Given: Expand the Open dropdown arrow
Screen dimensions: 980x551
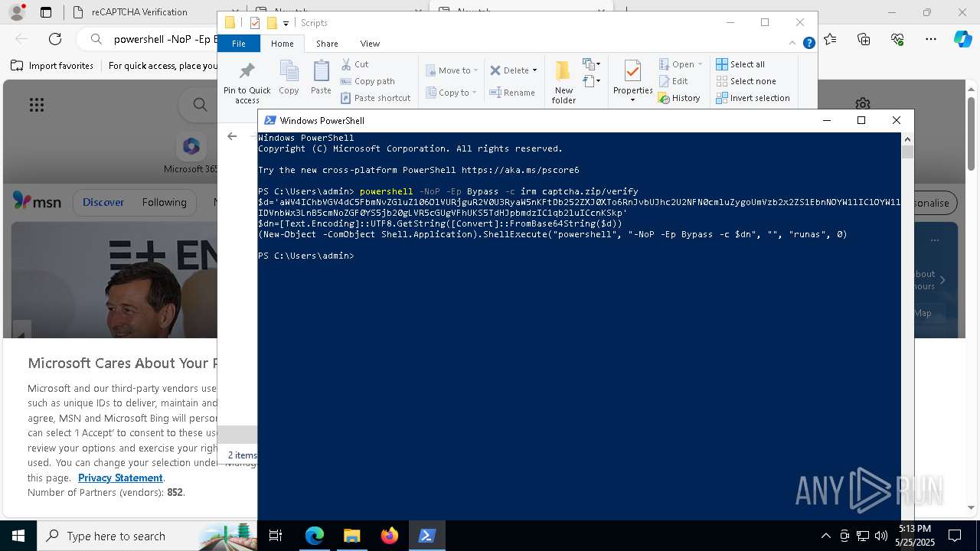Looking at the screenshot, I should pyautogui.click(x=700, y=64).
